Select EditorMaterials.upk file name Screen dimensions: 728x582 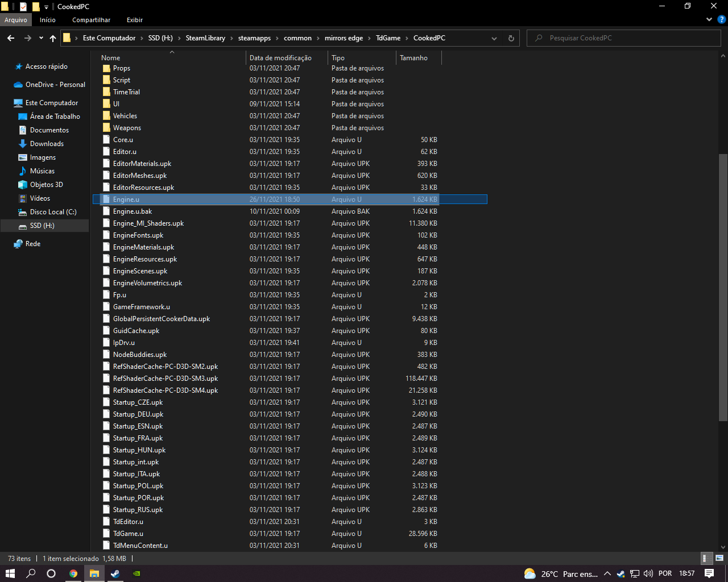point(142,164)
